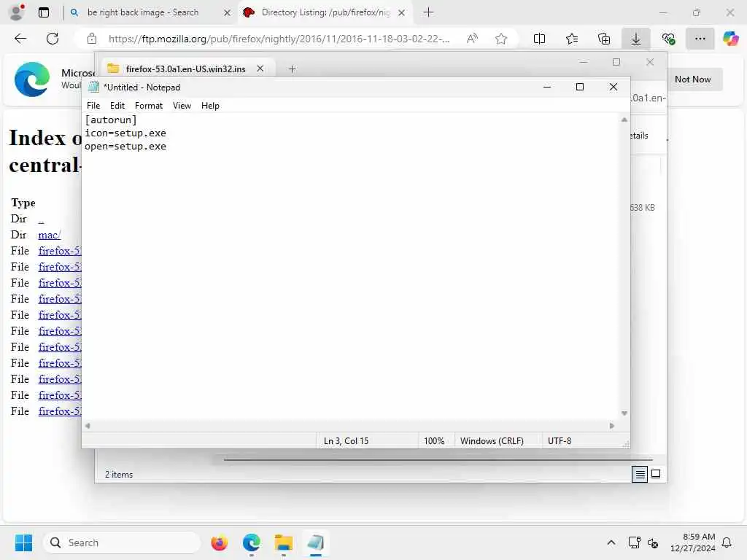Open taskbar network status icon

tap(634, 542)
